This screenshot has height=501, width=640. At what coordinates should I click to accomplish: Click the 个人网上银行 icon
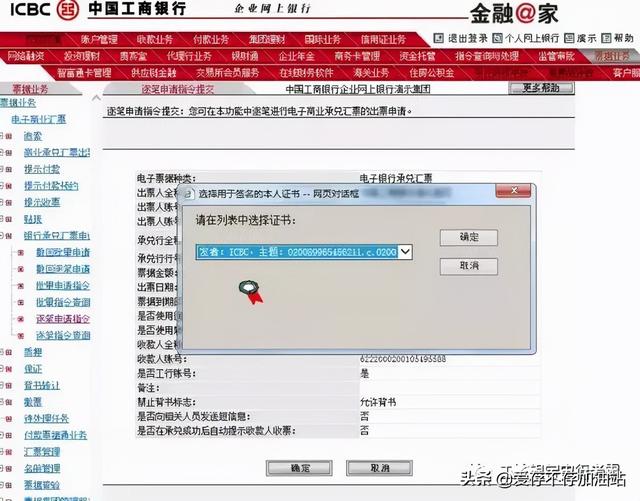click(x=497, y=38)
